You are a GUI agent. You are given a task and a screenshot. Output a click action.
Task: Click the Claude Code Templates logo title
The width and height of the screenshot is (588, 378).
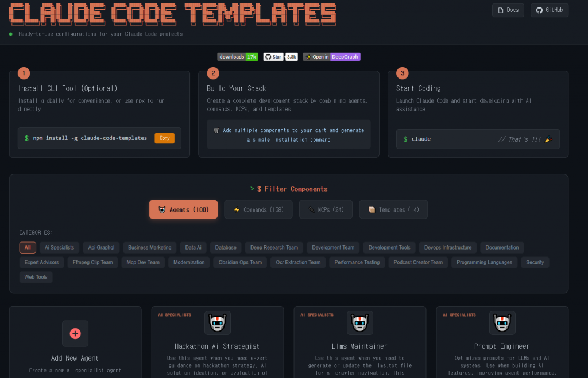coord(172,14)
